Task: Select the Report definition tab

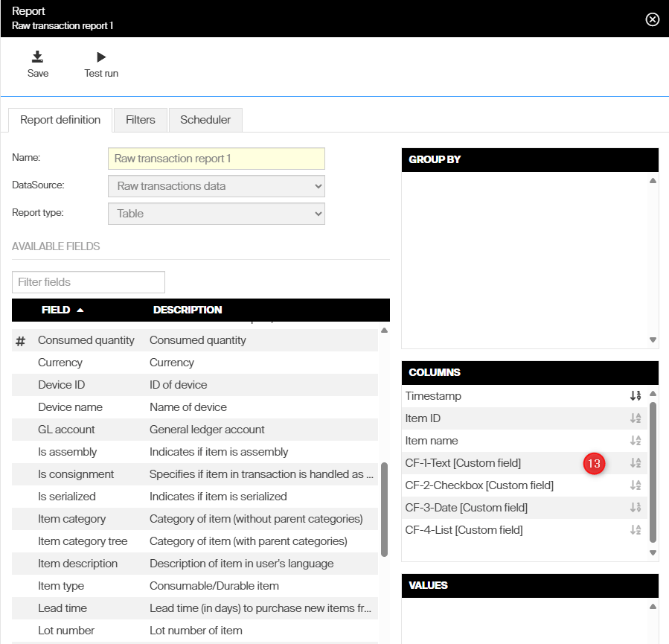Action: [x=60, y=120]
